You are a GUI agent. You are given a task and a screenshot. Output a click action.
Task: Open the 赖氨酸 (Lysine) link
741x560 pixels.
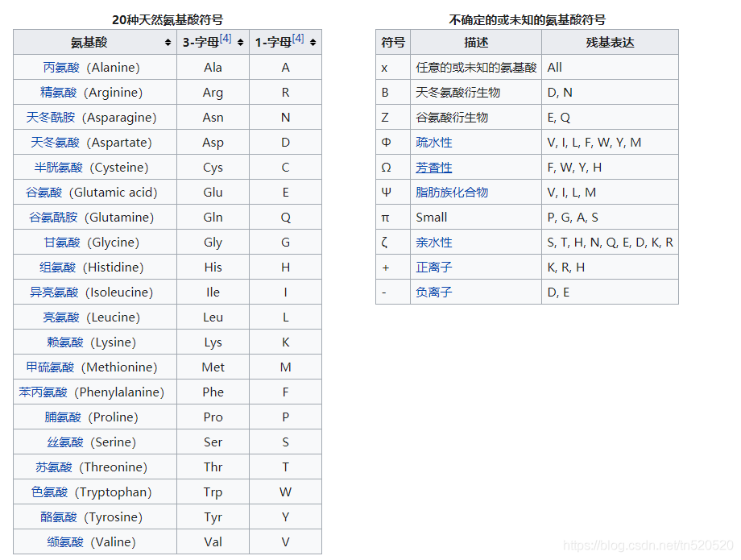click(x=64, y=342)
